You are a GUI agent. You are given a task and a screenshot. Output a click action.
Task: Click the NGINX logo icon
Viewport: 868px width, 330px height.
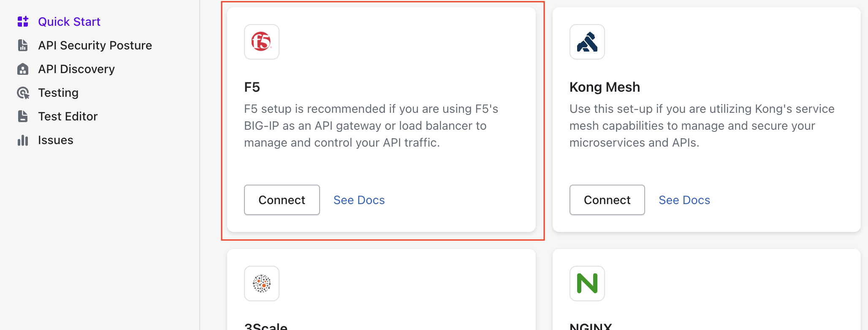tap(587, 284)
